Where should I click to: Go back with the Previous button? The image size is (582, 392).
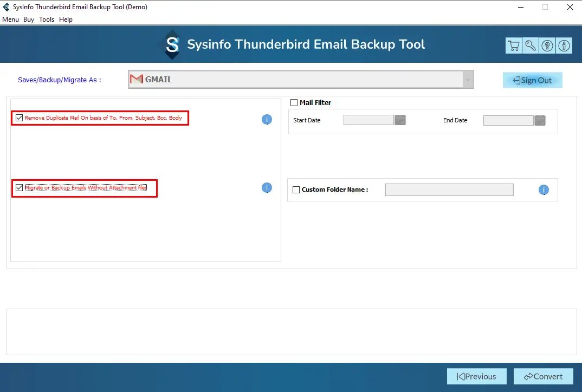pos(476,376)
